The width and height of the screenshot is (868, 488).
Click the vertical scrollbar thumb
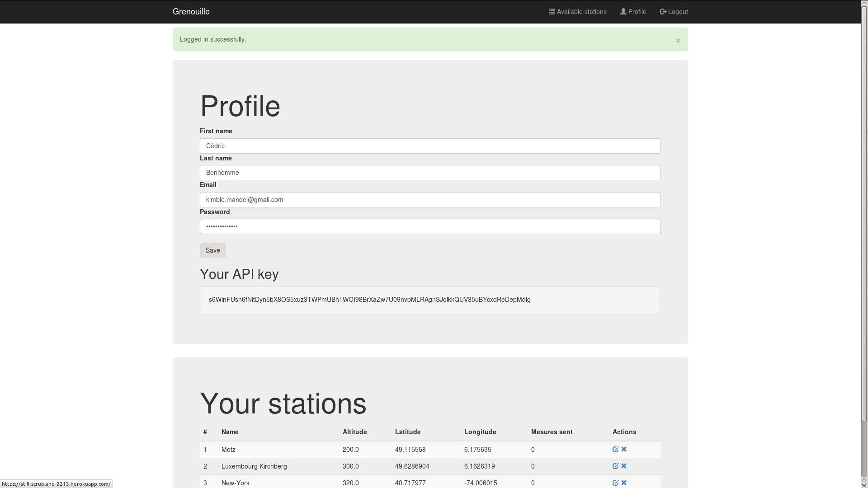(x=864, y=214)
